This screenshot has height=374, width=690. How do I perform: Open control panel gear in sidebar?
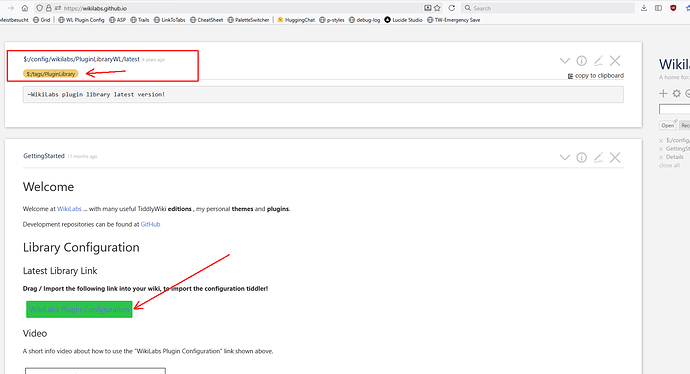tap(676, 93)
